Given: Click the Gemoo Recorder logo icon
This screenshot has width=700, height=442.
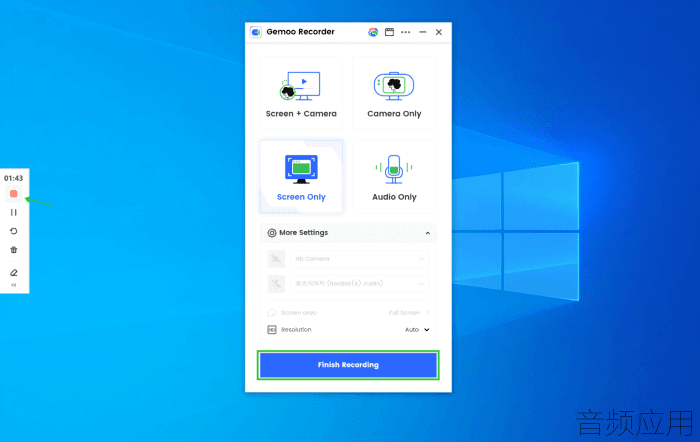Looking at the screenshot, I should [256, 32].
